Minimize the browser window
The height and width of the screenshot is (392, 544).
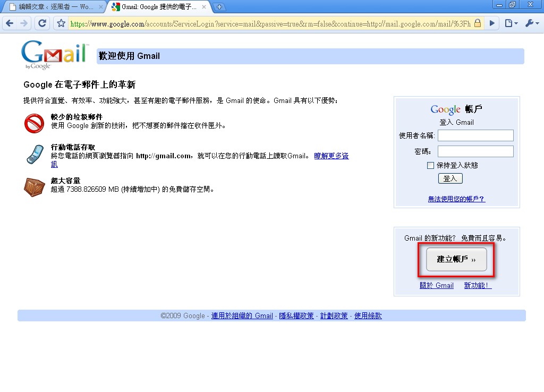click(499, 5)
